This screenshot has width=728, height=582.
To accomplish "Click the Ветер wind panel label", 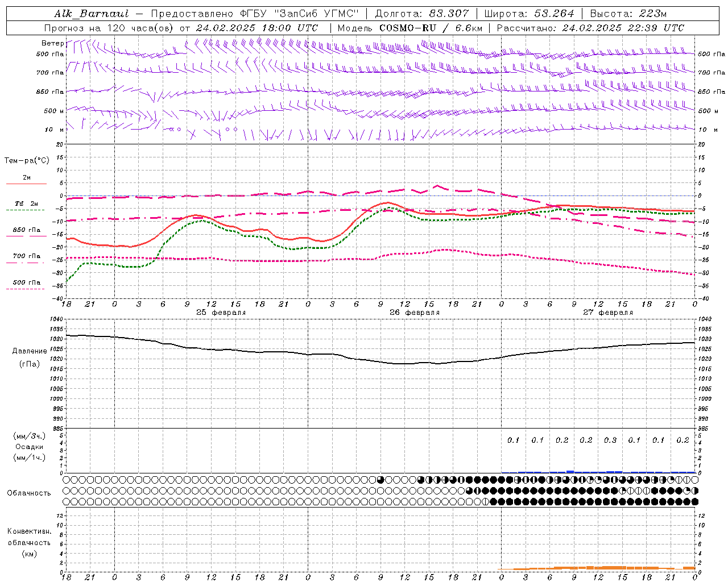I will point(52,43).
